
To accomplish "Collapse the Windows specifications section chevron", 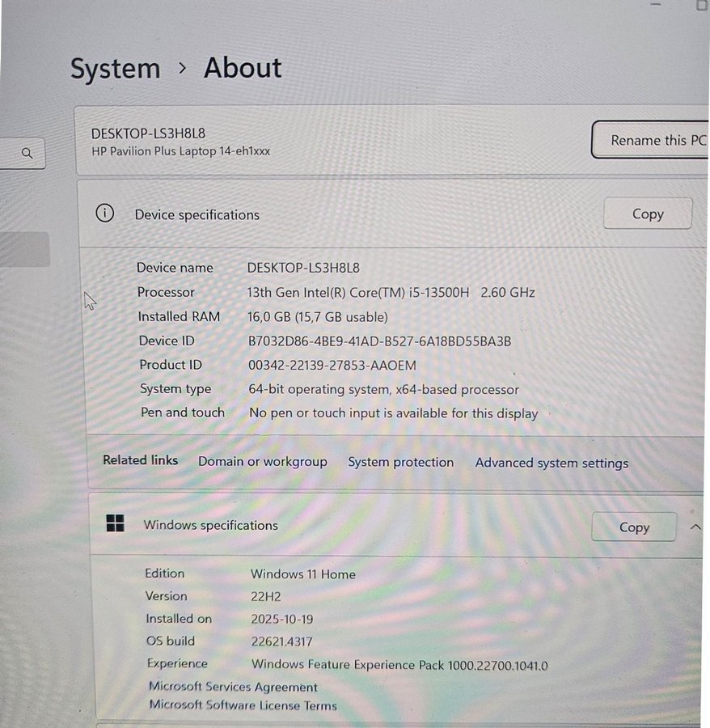I will point(695,527).
